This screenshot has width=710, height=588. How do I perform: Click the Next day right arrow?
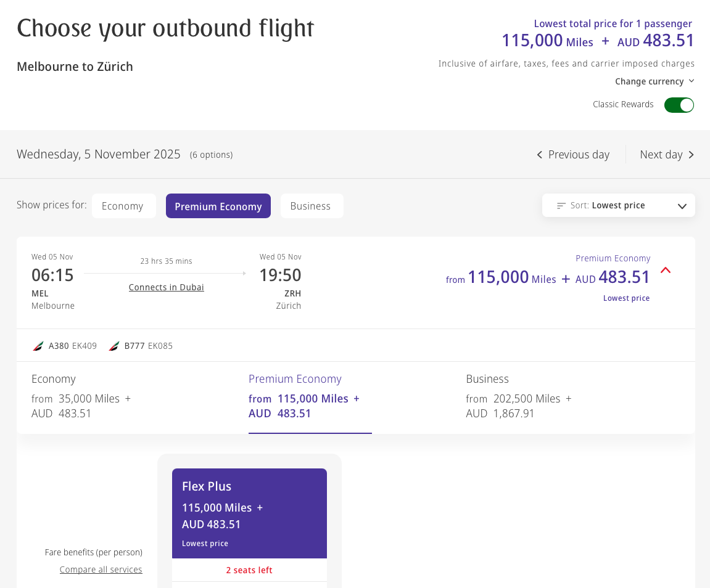(691, 155)
